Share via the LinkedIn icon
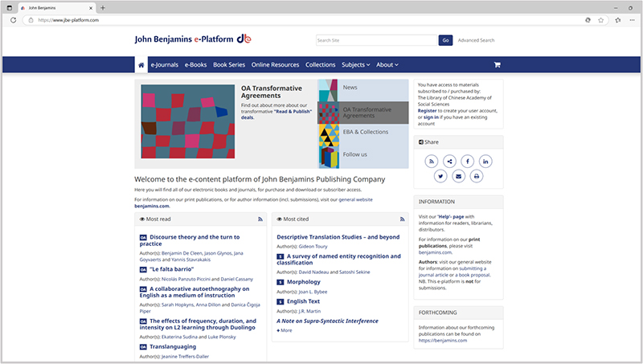643x364 pixels. [485, 162]
